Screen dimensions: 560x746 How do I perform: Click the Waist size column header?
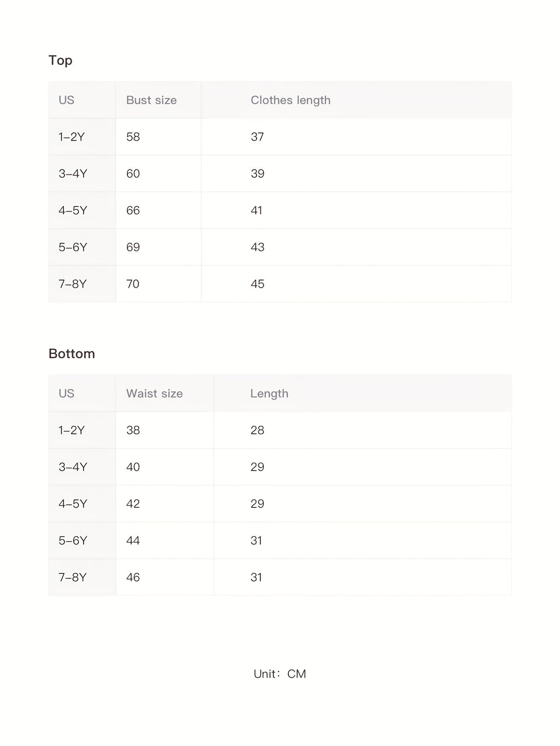(x=154, y=394)
